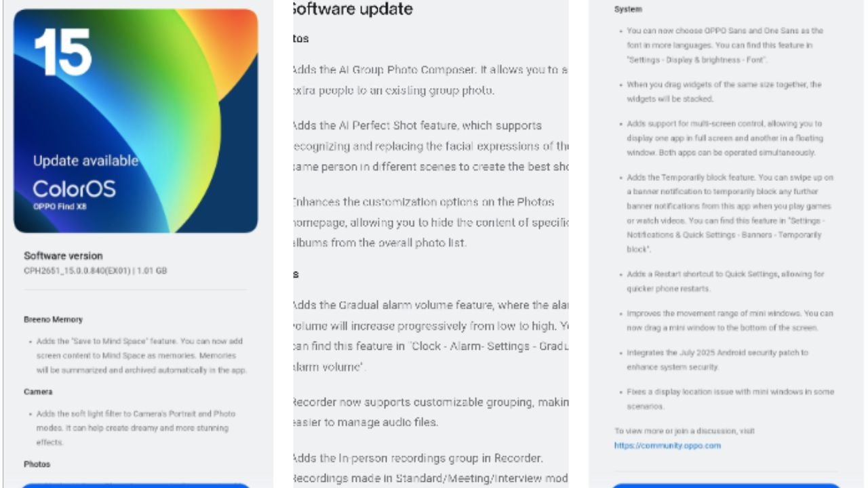
Task: Click the ColorOS logo text on banner
Action: (x=74, y=188)
